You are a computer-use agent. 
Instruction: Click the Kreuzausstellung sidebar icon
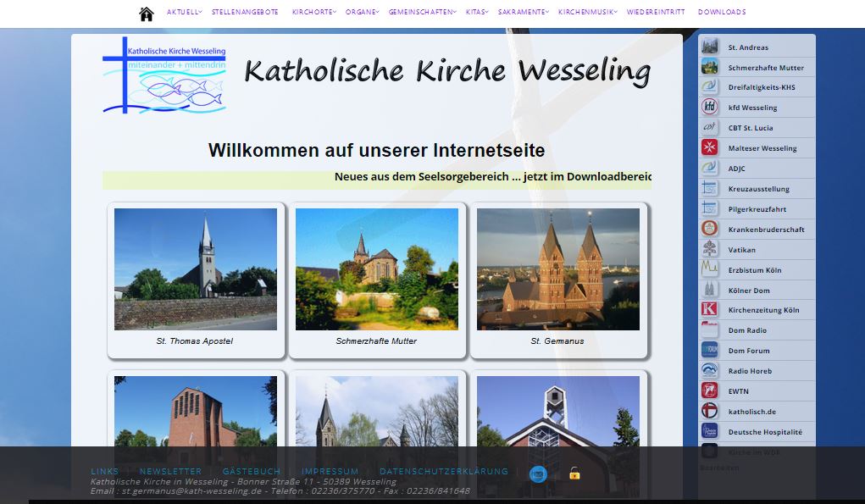[x=709, y=189]
